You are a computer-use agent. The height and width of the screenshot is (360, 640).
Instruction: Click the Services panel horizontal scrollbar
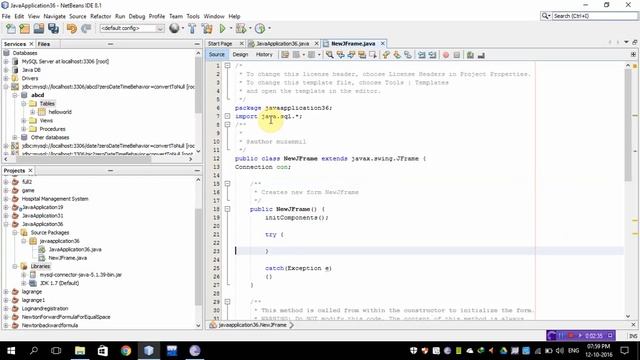[x=84, y=160]
